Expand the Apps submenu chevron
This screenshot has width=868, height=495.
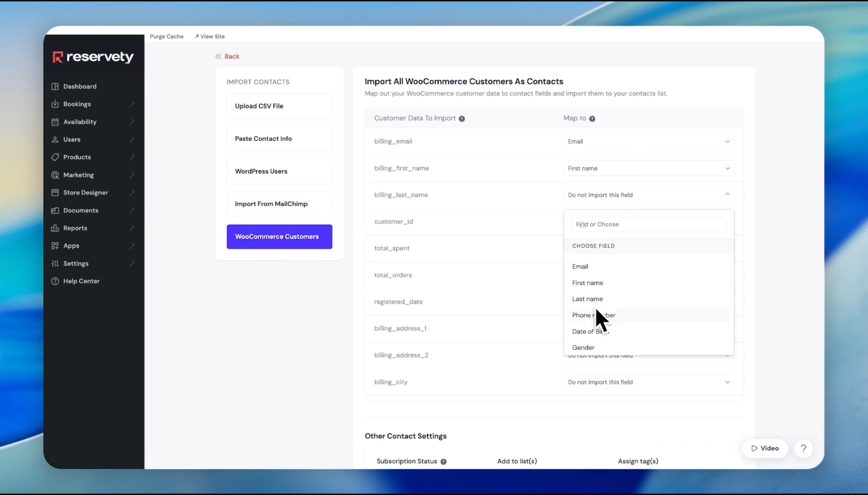coord(132,246)
